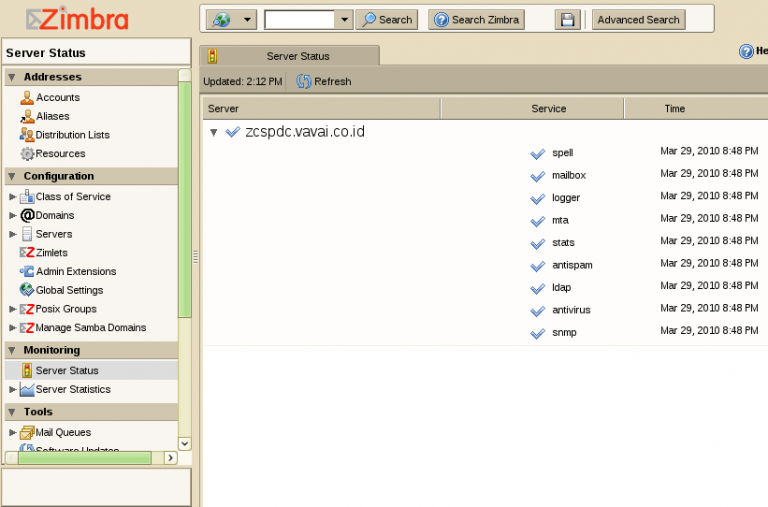The height and width of the screenshot is (507, 768).
Task: Click the Advanced Search button
Action: 638,19
